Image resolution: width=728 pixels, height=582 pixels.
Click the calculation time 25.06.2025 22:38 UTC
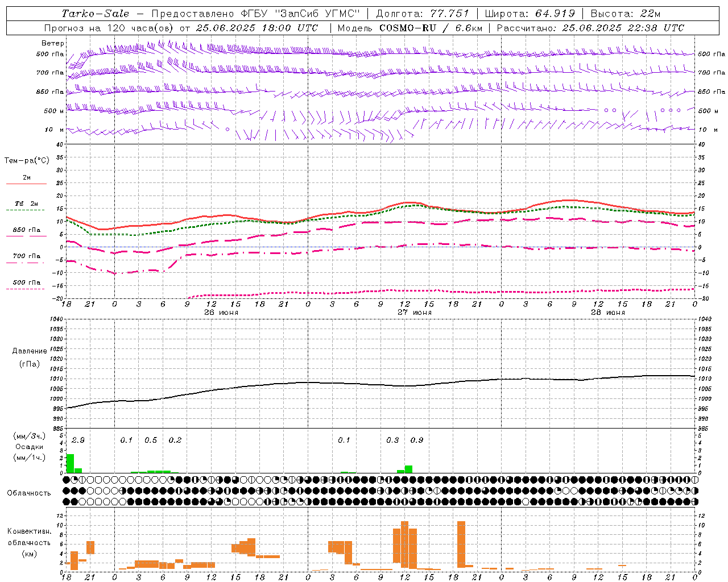623,28
